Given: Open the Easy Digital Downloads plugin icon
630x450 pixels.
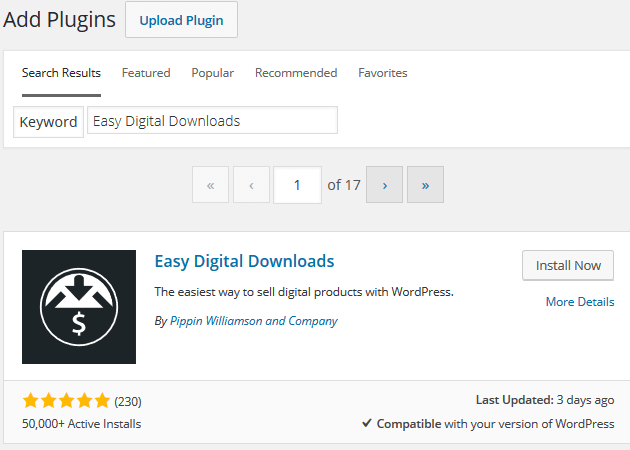Looking at the screenshot, I should pyautogui.click(x=79, y=307).
